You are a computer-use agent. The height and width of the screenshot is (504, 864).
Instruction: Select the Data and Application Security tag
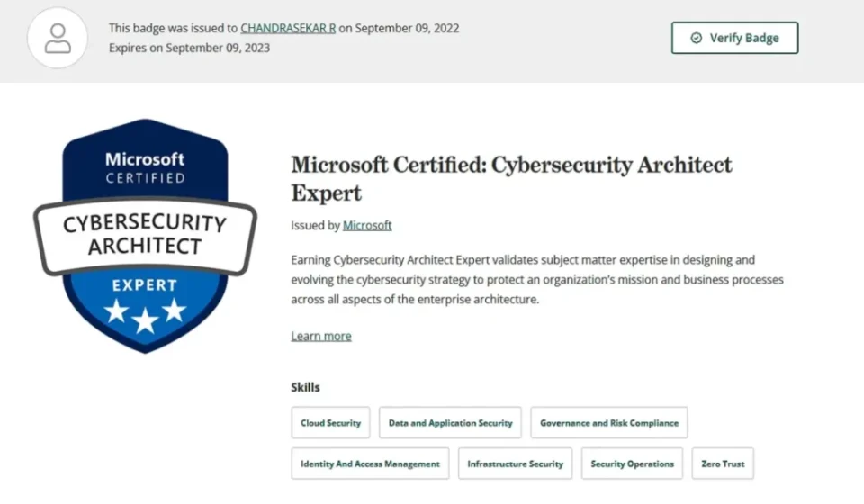(x=450, y=422)
